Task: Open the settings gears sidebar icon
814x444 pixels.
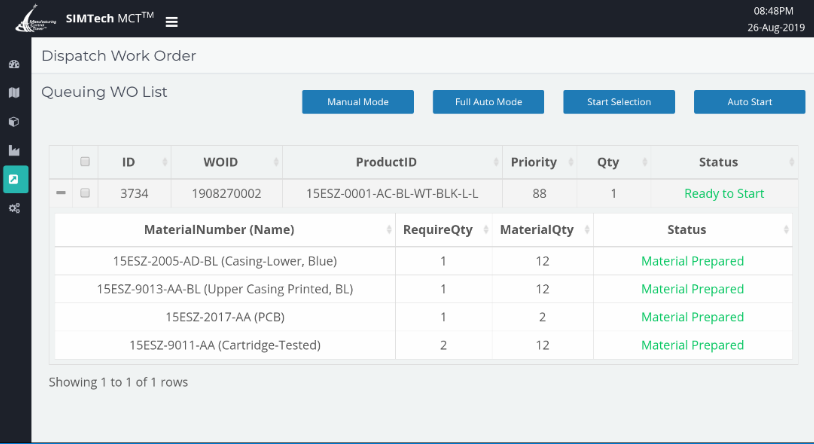Action: pos(15,208)
